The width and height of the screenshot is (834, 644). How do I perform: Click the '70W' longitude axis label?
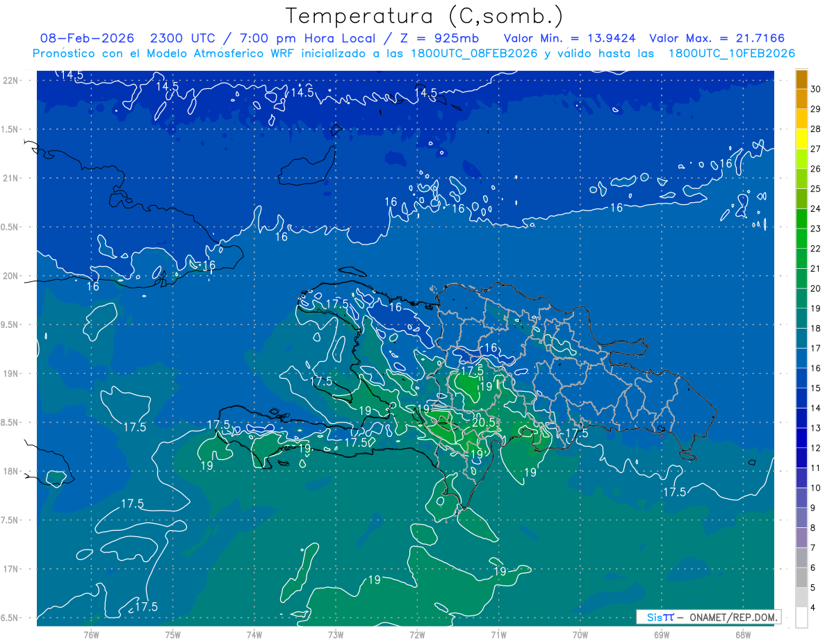[x=580, y=635]
